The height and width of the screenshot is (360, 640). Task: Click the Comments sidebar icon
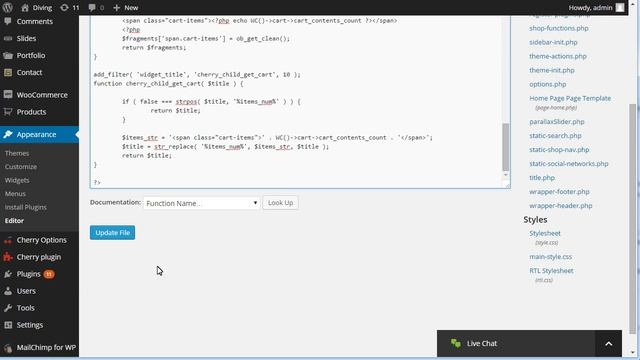coord(8,21)
